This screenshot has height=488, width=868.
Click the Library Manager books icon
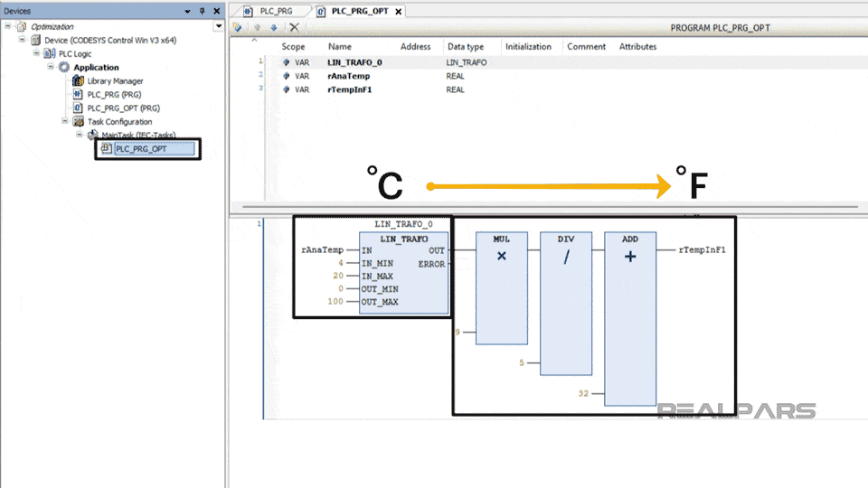click(78, 80)
